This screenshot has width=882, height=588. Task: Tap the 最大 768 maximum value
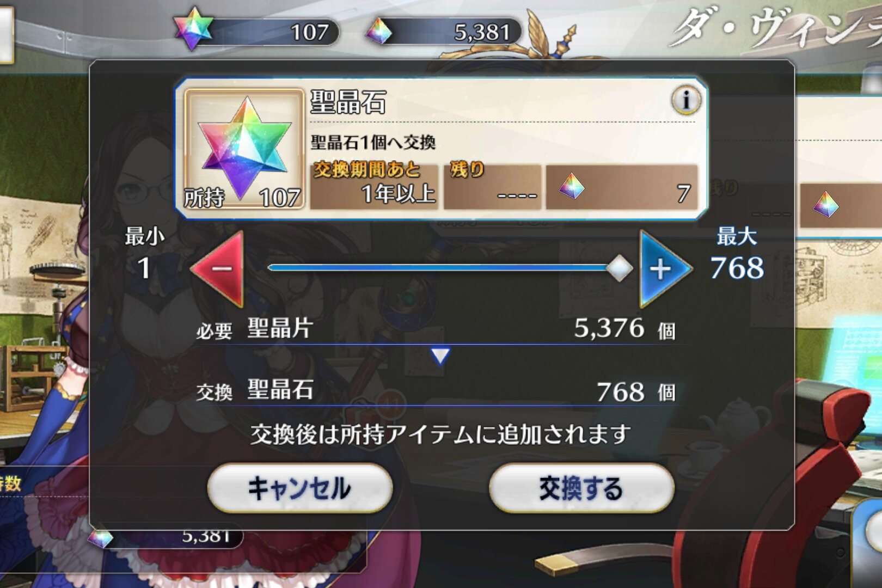[737, 254]
